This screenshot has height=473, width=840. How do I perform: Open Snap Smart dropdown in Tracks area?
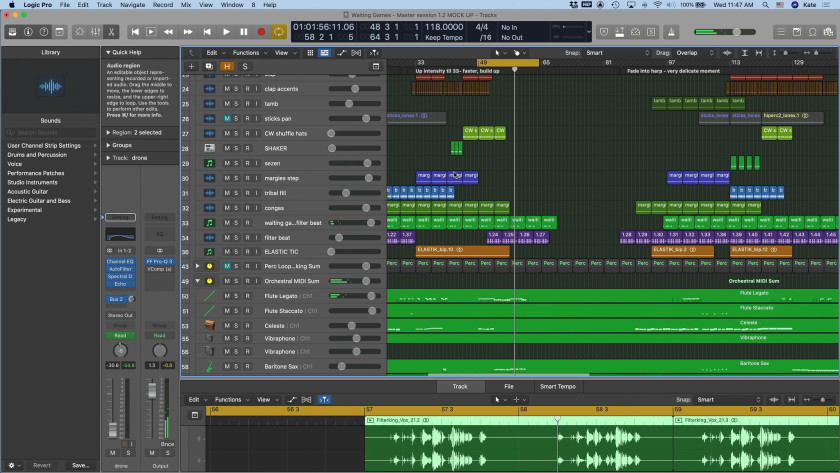(617, 52)
